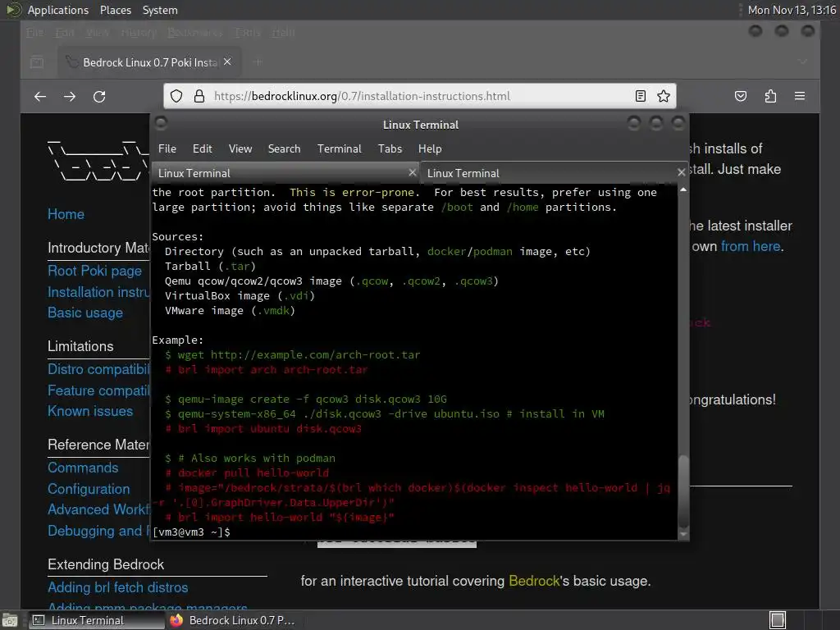This screenshot has width=840, height=630.
Task: Click the 'Sources:' line in terminal
Action: (x=178, y=237)
